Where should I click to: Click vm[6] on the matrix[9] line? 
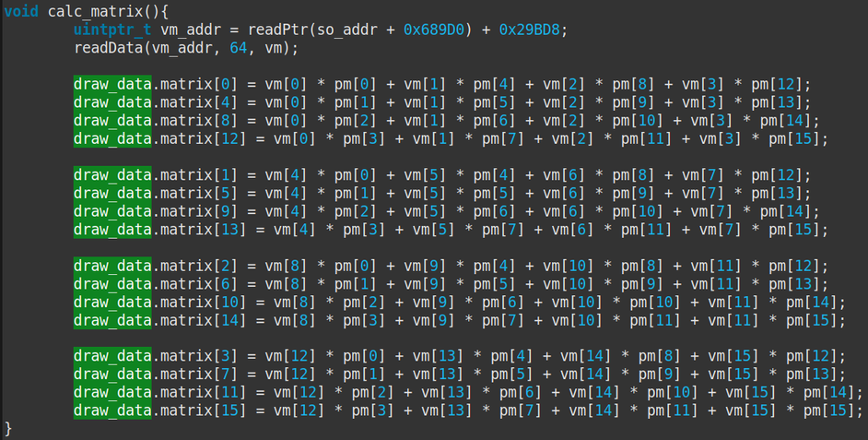[x=564, y=211]
